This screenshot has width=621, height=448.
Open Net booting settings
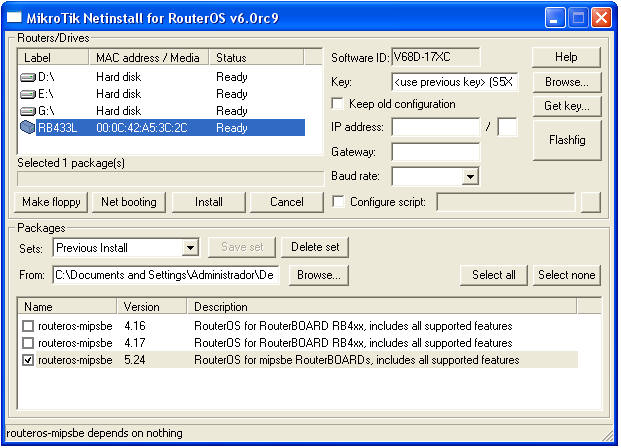coord(129,202)
